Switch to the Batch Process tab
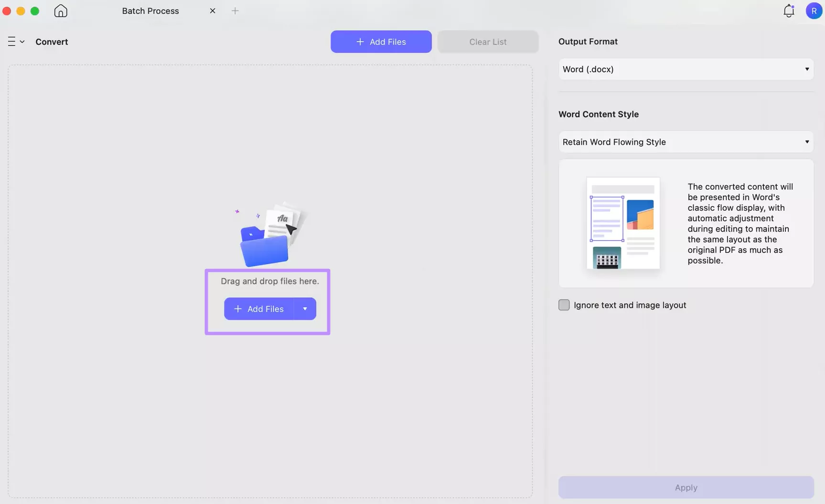The height and width of the screenshot is (504, 825). (x=150, y=11)
